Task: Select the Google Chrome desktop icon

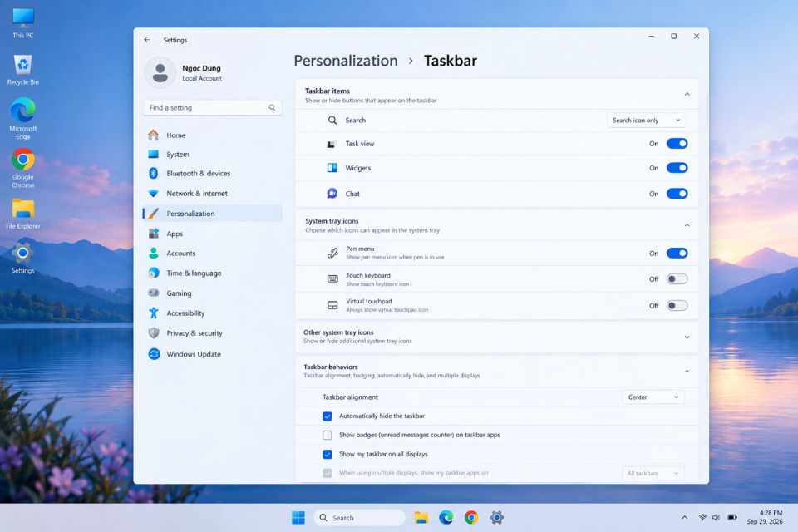Action: tap(23, 168)
